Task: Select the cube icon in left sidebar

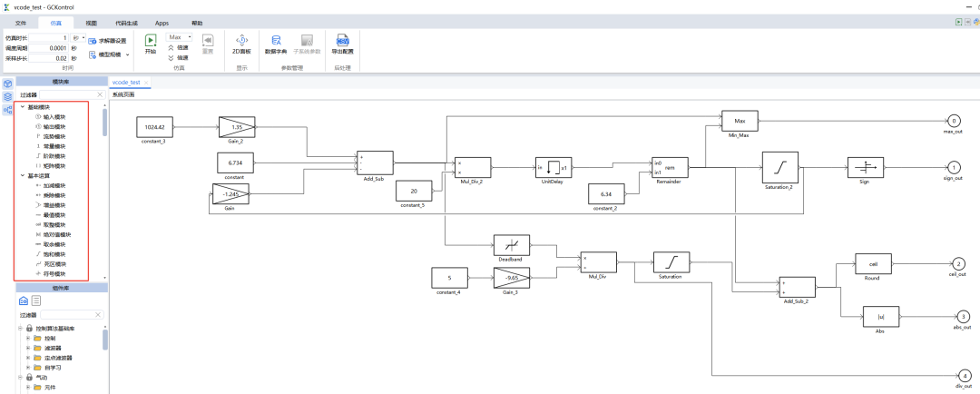Action: 7,84
